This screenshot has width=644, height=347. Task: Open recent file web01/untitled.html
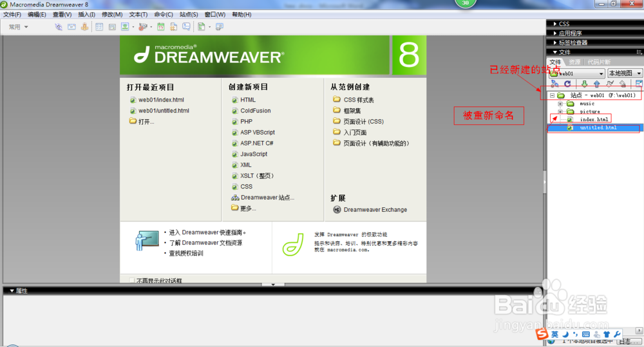164,111
